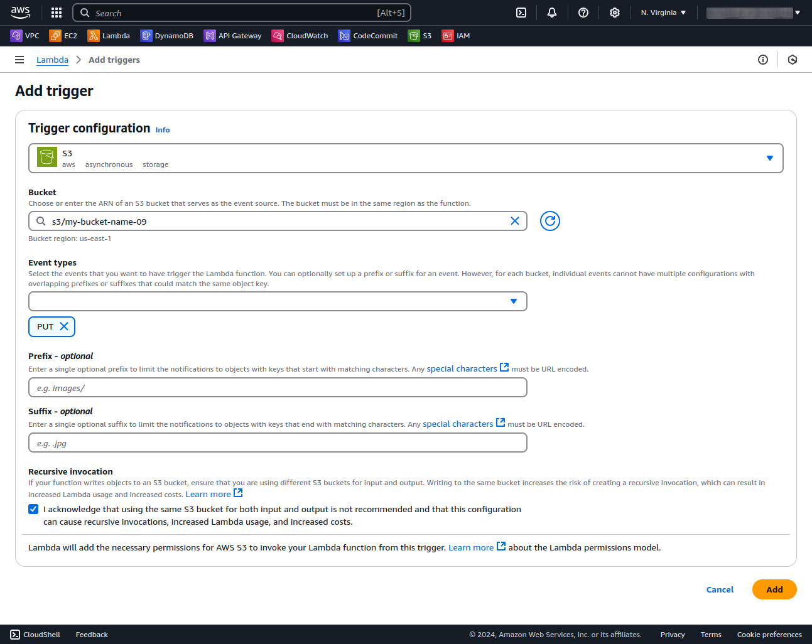This screenshot has height=644, width=812.
Task: Click the AWS logo home icon
Action: click(x=20, y=12)
